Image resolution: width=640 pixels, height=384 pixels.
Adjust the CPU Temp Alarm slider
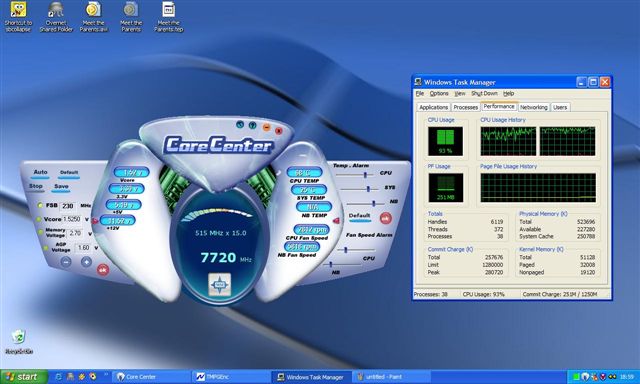point(365,175)
